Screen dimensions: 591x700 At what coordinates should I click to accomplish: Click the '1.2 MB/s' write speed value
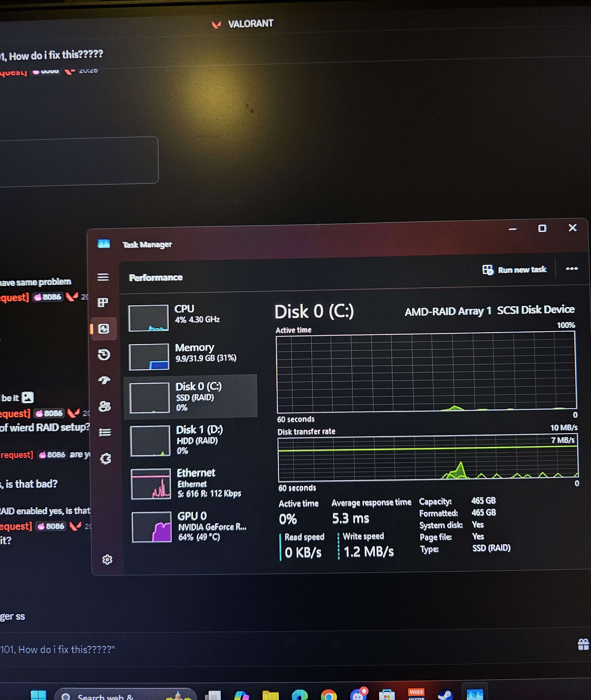369,552
